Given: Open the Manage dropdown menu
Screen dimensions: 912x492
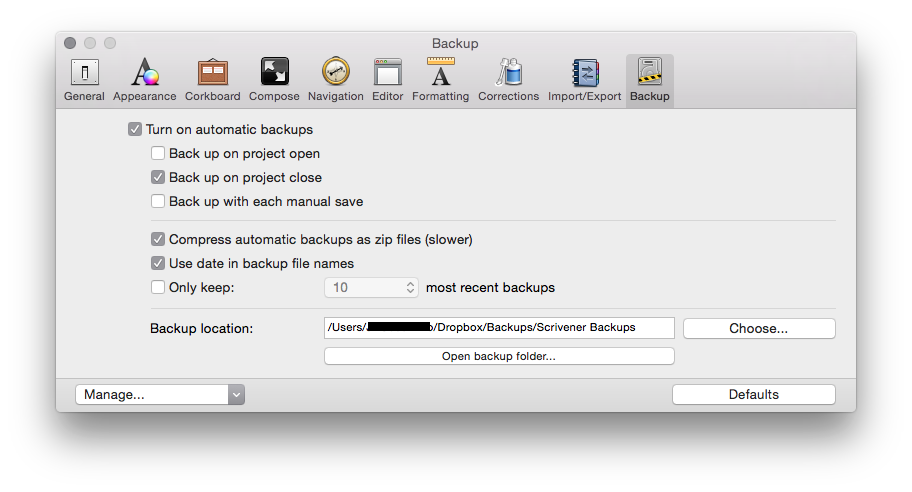Looking at the screenshot, I should 160,394.
